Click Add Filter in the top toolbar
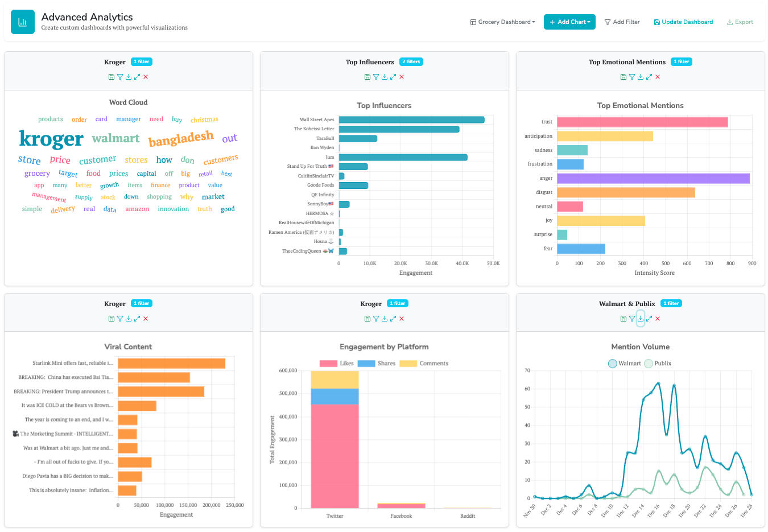 pyautogui.click(x=622, y=22)
